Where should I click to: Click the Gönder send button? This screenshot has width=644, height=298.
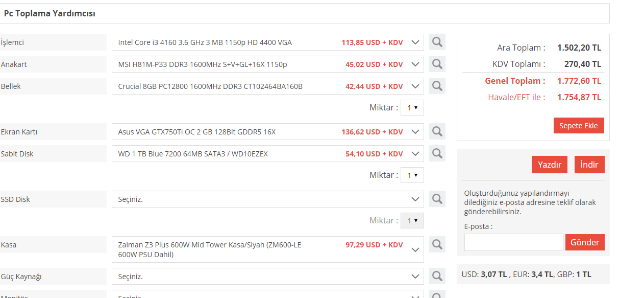[585, 242]
